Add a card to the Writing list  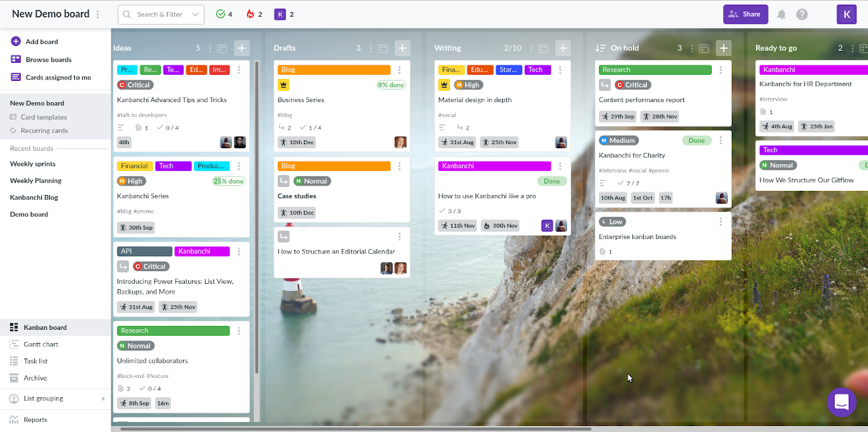(x=563, y=48)
